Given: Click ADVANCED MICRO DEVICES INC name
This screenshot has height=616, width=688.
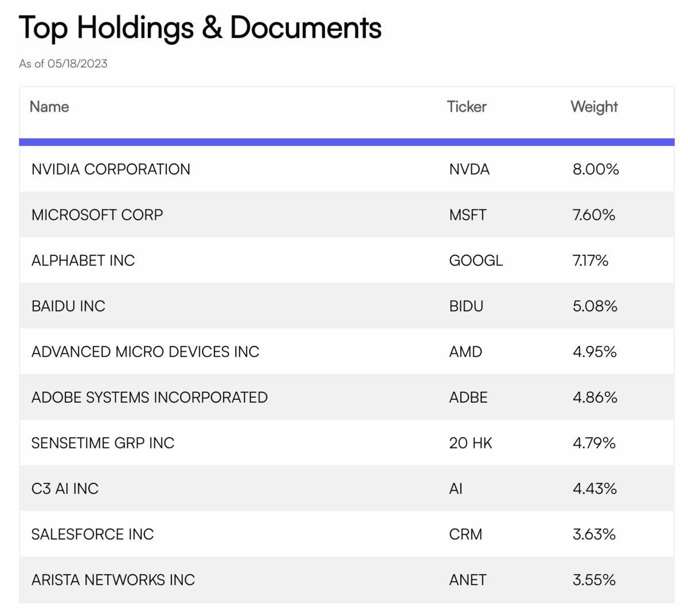Looking at the screenshot, I should tap(145, 352).
